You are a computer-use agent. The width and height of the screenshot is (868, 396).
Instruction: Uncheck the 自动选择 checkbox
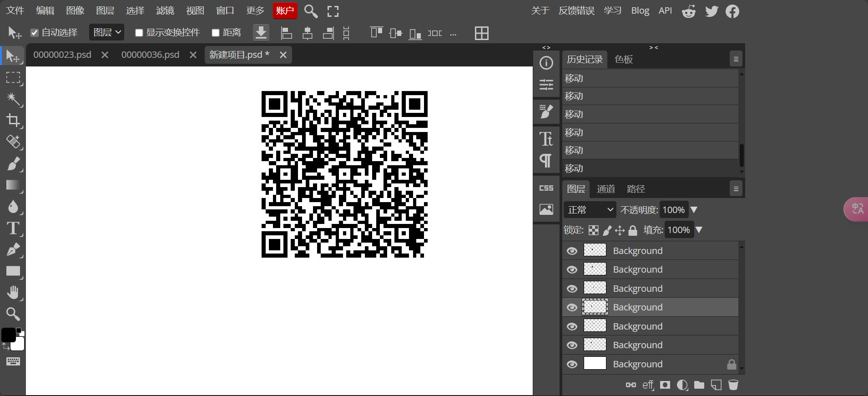(x=35, y=33)
